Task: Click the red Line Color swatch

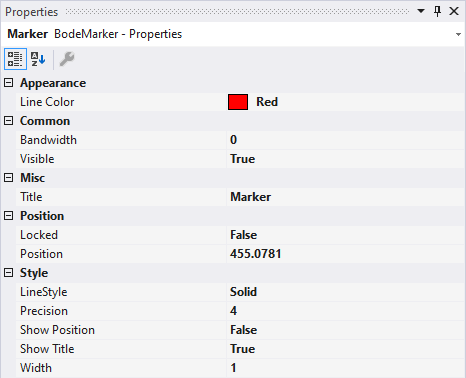Action: pos(238,102)
